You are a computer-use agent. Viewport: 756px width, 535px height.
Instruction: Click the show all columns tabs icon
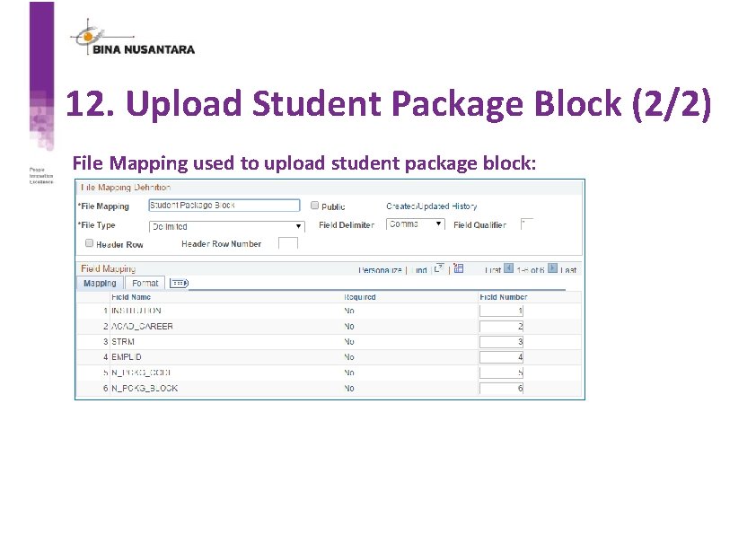point(179,283)
